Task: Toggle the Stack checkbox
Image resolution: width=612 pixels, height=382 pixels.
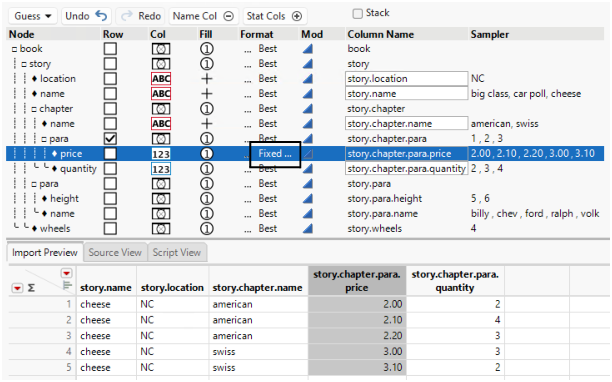Action: click(x=357, y=14)
